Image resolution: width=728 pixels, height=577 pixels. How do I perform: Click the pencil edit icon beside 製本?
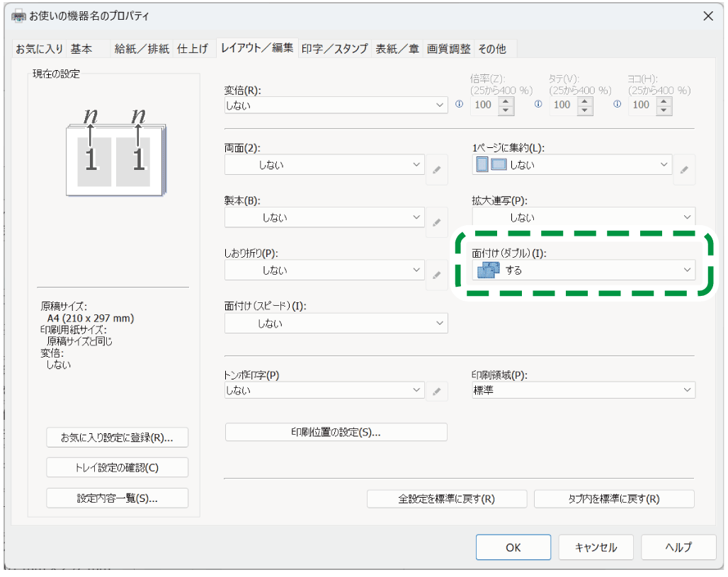437,222
